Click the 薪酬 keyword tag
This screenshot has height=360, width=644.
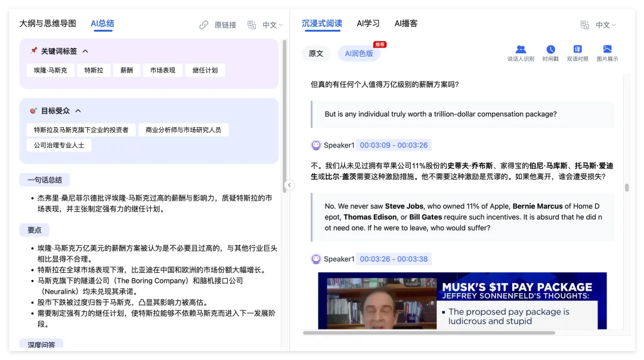click(126, 70)
